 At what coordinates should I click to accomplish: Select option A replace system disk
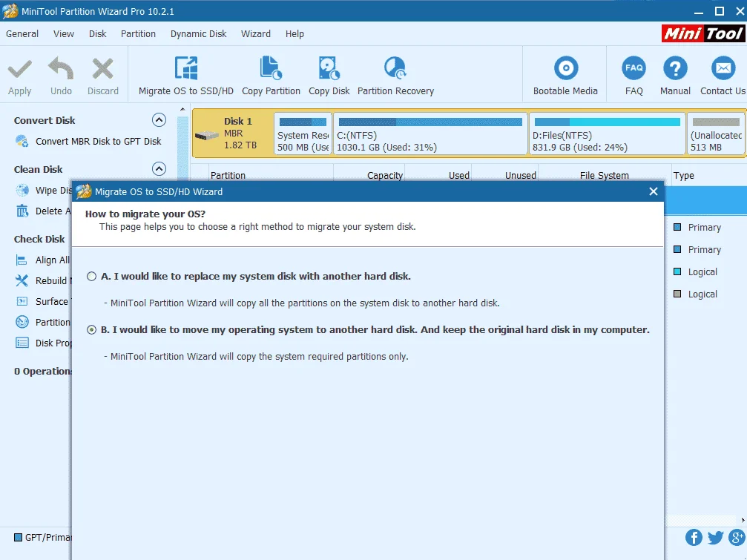point(91,276)
